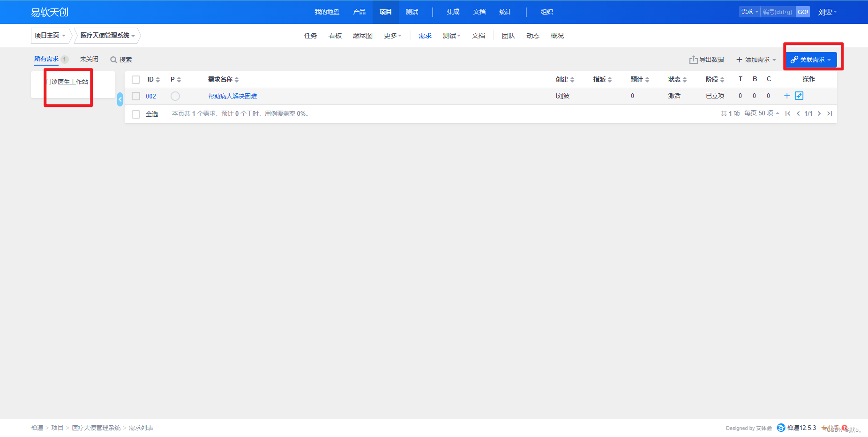Sort by 创建 column
Viewport: 868px width, 437px height.
coord(565,79)
